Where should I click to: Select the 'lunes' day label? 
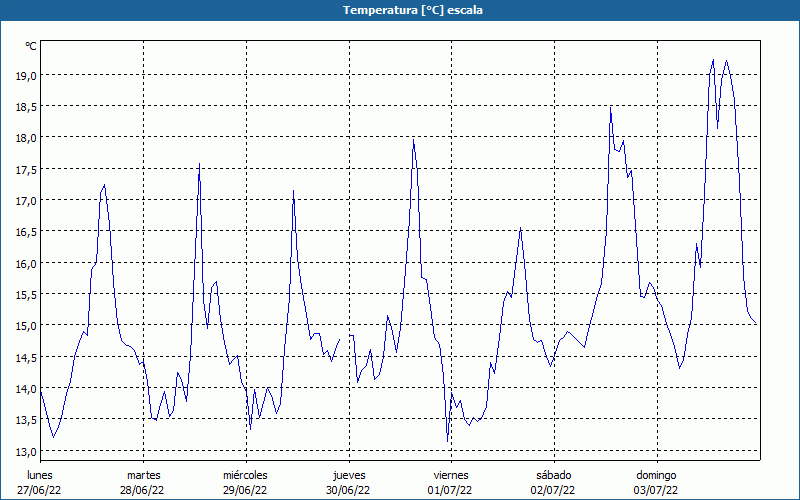[40, 475]
